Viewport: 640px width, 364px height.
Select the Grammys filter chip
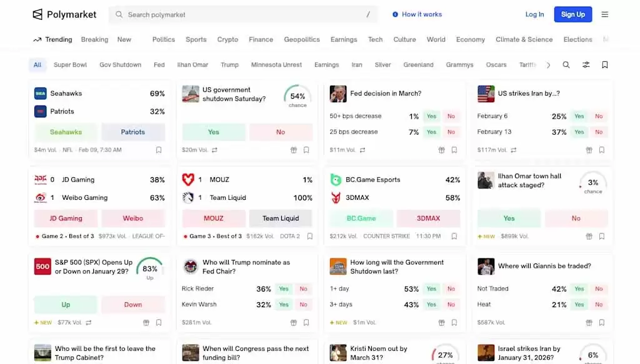point(459,65)
